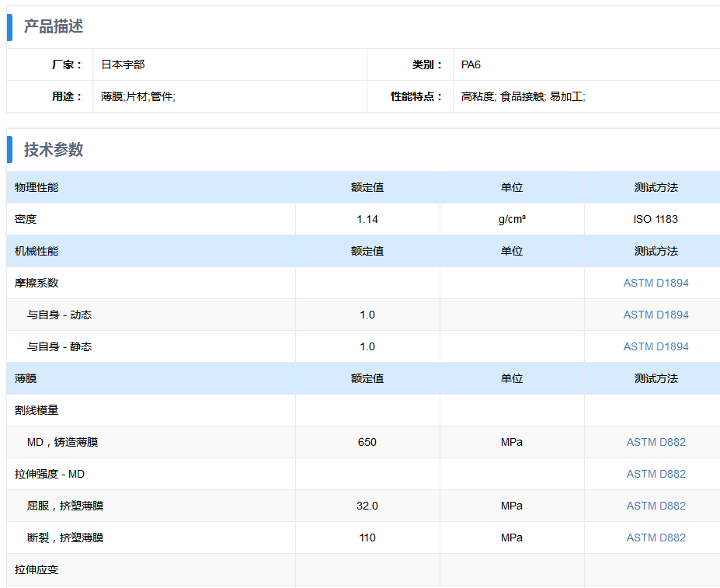The height and width of the screenshot is (588, 720).
Task: Click ASTM D882 link for 断裂,挤塑薄膜
Action: pyautogui.click(x=656, y=538)
